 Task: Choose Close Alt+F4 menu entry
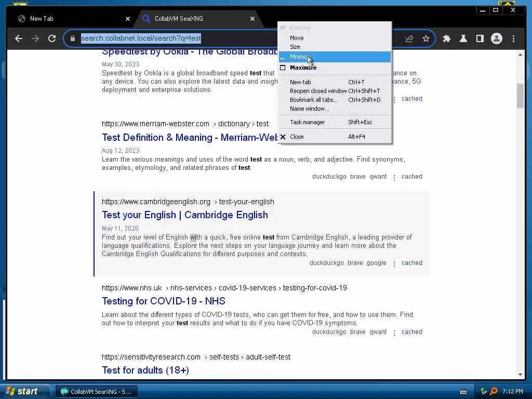[x=335, y=137]
